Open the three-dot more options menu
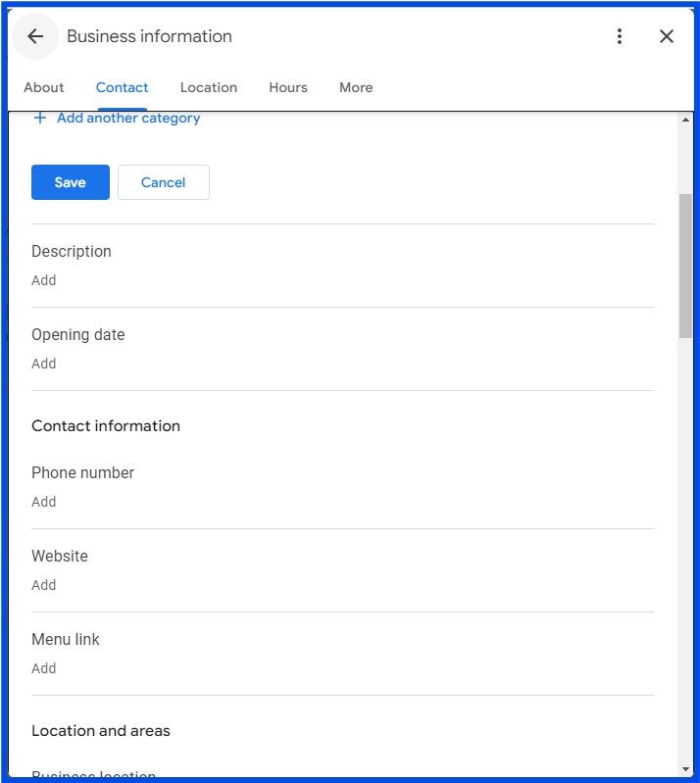 (x=619, y=36)
